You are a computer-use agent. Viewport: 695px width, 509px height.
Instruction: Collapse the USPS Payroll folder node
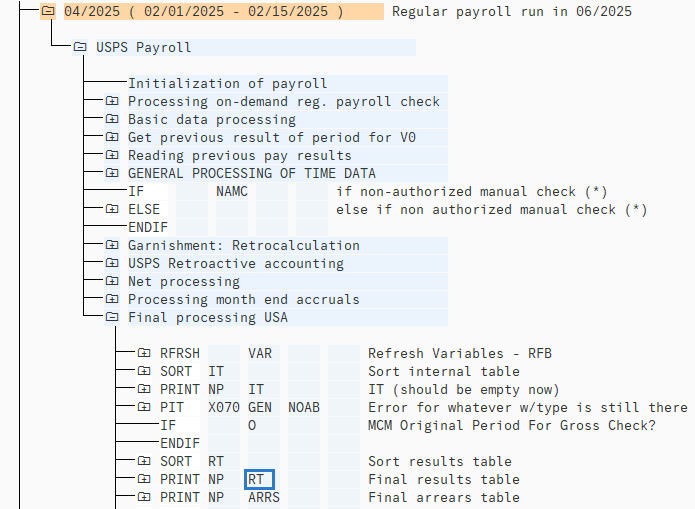pos(80,47)
